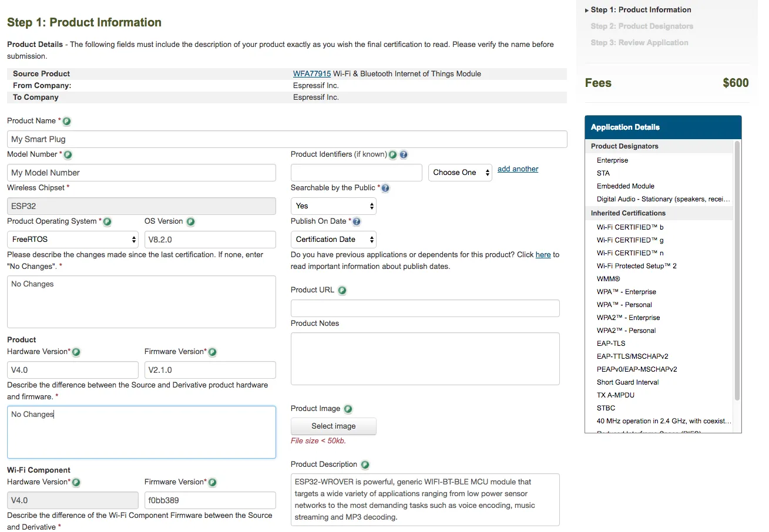The height and width of the screenshot is (532, 769).
Task: Open the Searchable by the Public dropdown
Action: click(x=333, y=206)
